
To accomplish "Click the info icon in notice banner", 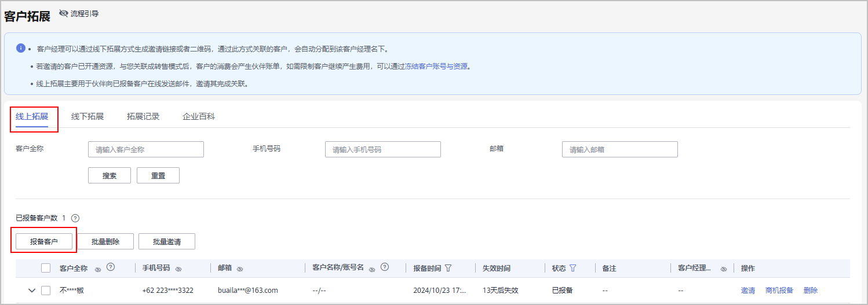I will click(x=21, y=48).
